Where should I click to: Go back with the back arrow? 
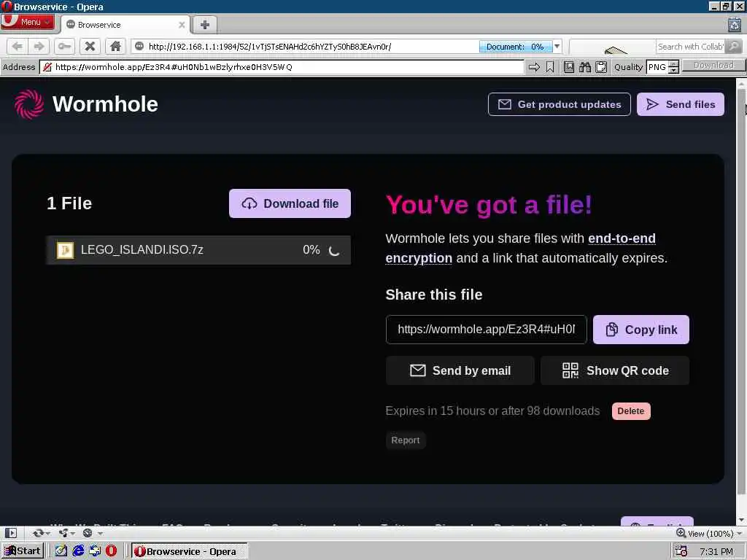(18, 46)
